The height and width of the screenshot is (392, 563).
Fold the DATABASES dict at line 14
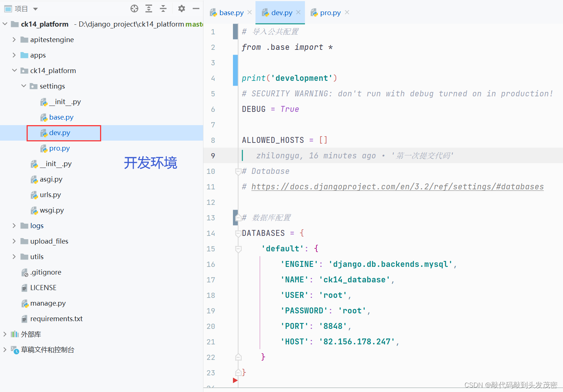[x=238, y=233]
